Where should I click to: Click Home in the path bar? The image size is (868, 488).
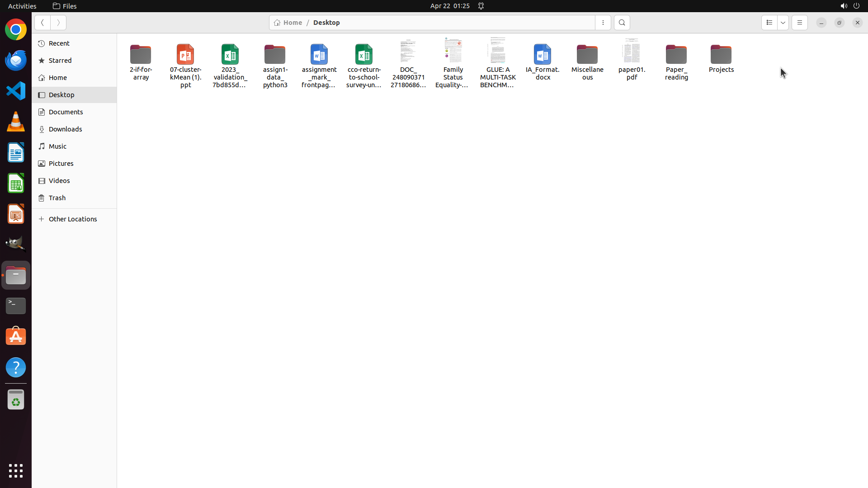pos(288,23)
